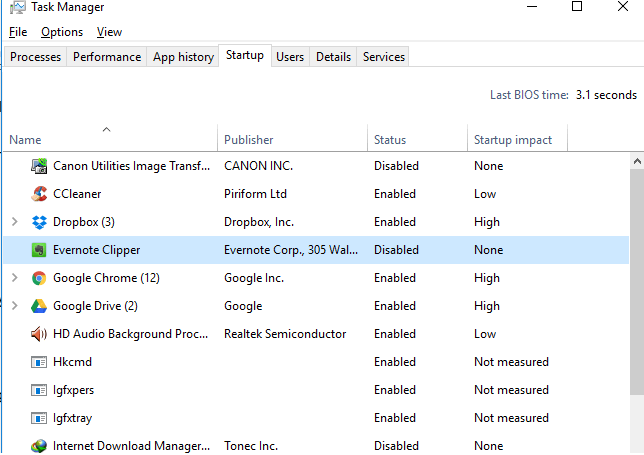Click the Task Manager title bar icon
The width and height of the screenshot is (644, 455).
(x=17, y=7)
